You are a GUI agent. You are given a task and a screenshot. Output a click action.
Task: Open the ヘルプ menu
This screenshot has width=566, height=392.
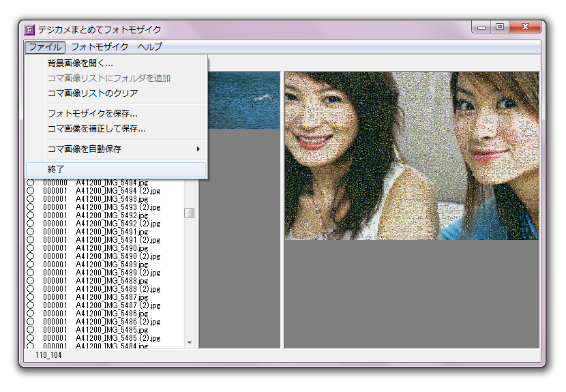point(149,47)
